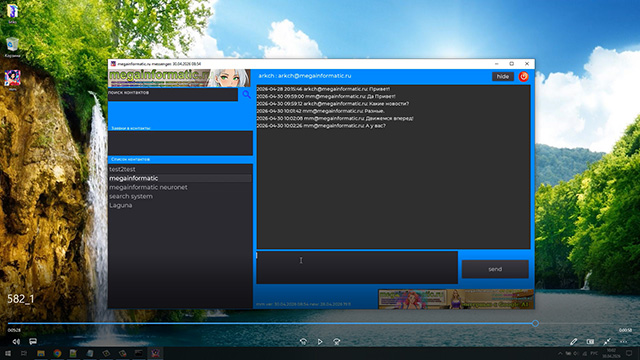Click the pencil edit icon in player
The image size is (640, 360).
(x=573, y=342)
